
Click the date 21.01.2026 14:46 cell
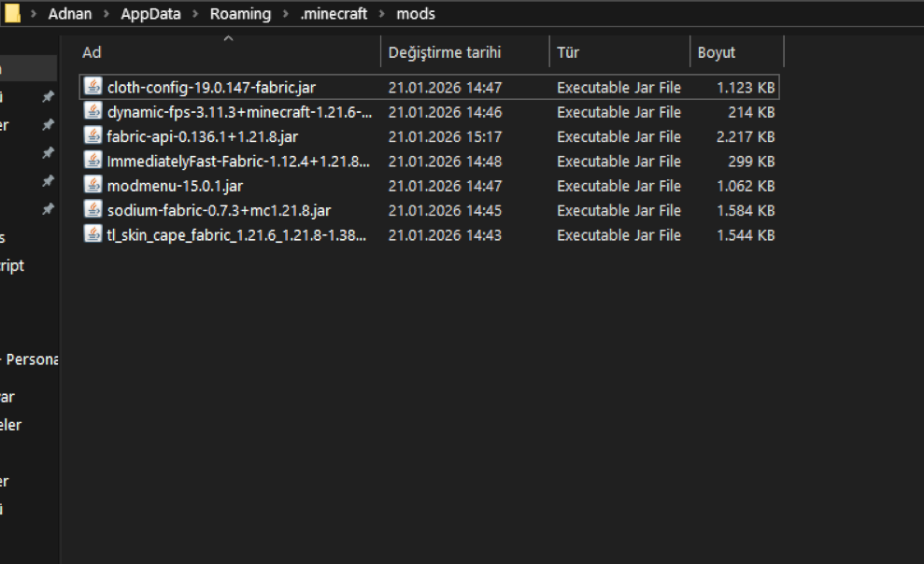click(x=445, y=112)
